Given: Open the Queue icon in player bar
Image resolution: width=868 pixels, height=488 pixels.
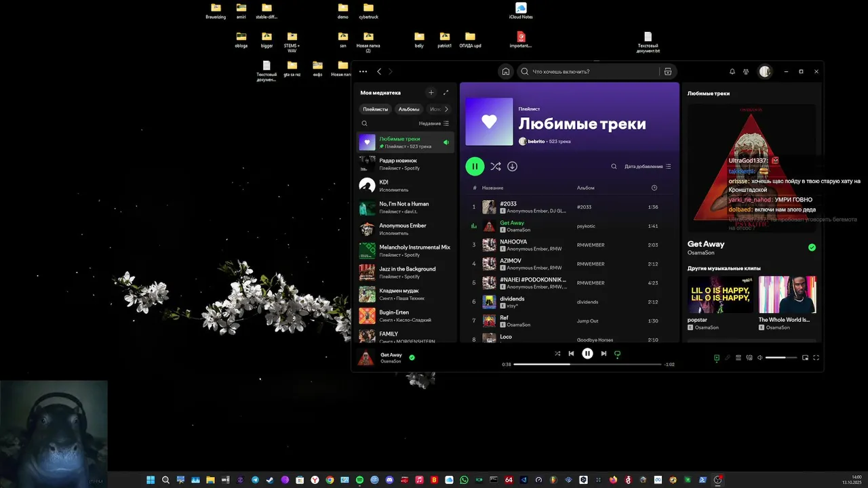Looking at the screenshot, I should (738, 357).
